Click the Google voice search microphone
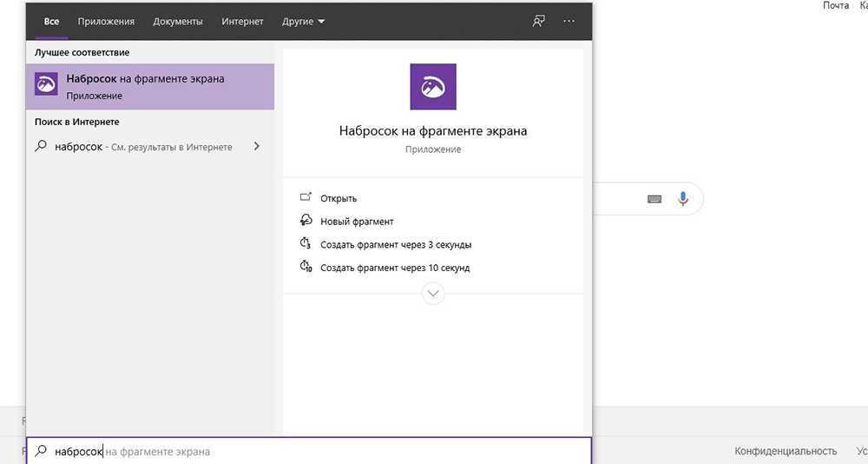The width and height of the screenshot is (868, 464). tap(683, 199)
